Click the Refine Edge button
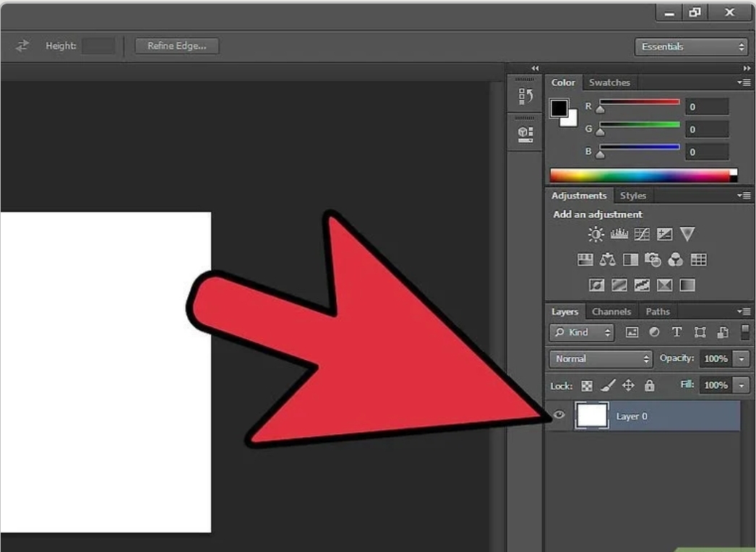Viewport: 756px width, 552px height. tap(177, 46)
